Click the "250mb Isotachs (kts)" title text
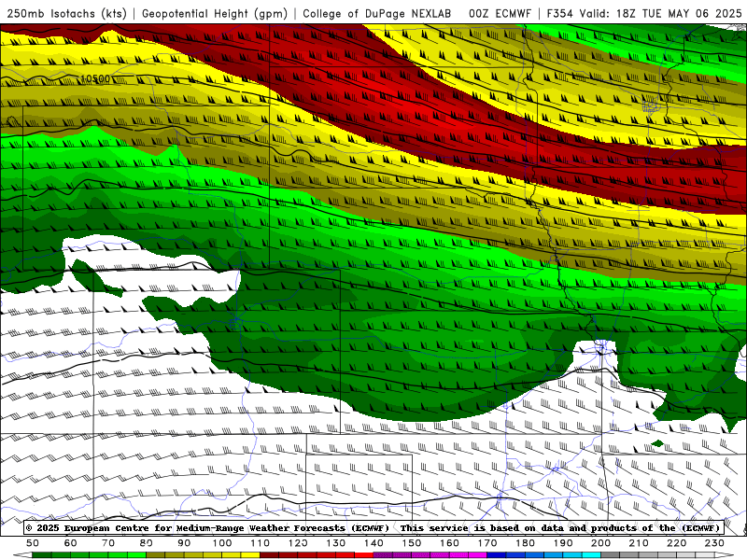Screen dimensions: 747x560 (66, 13)
